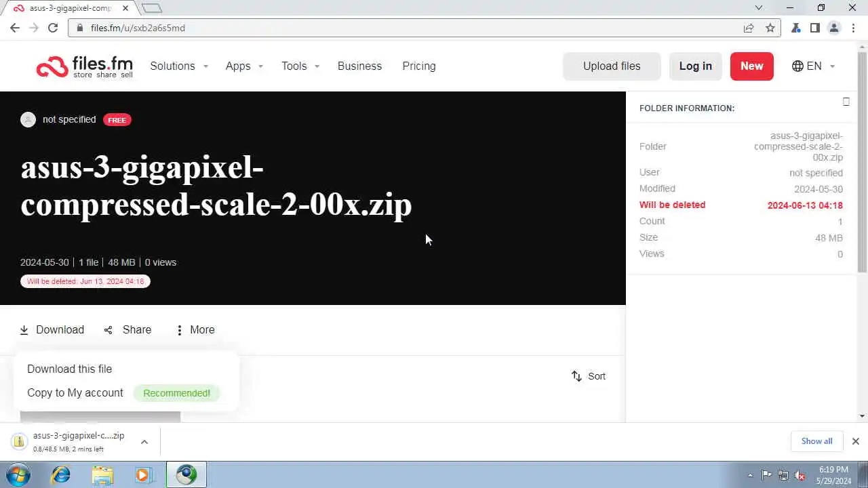Go back using the browser back arrow
This screenshot has height=488, width=868.
coord(15,28)
